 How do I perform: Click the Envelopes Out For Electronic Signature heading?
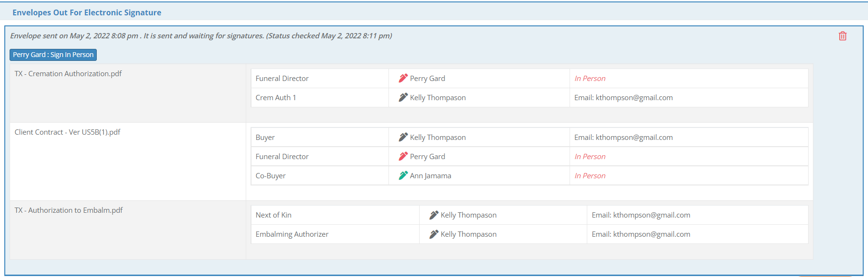pos(87,12)
